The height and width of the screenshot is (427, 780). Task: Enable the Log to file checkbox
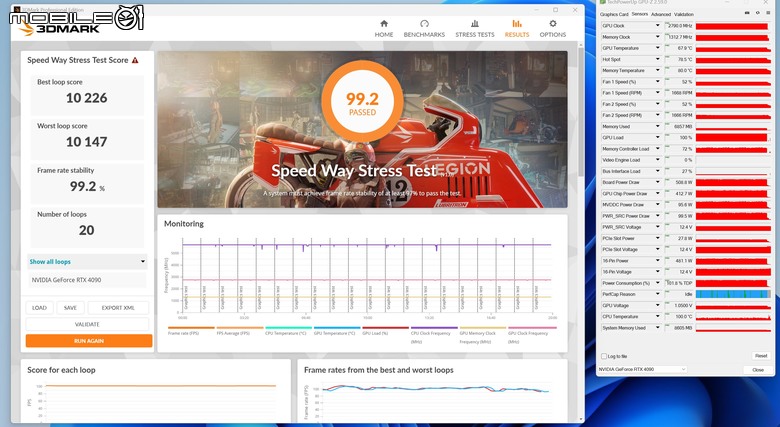click(x=604, y=356)
